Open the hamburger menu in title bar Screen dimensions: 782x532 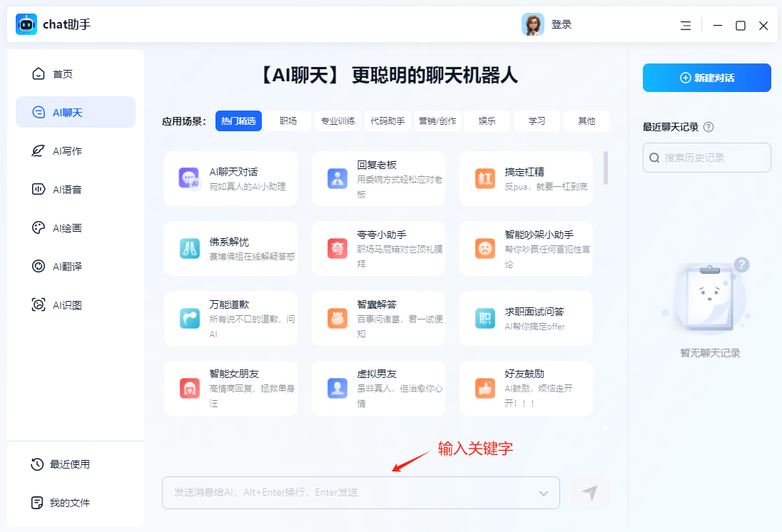686,26
